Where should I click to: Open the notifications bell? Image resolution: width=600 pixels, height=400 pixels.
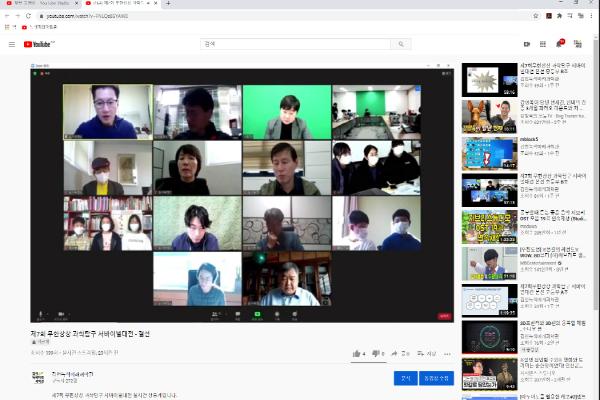(x=559, y=44)
